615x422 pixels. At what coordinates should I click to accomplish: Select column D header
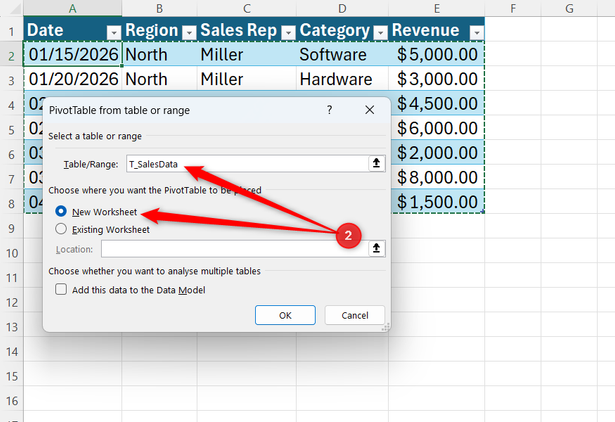[x=342, y=8]
